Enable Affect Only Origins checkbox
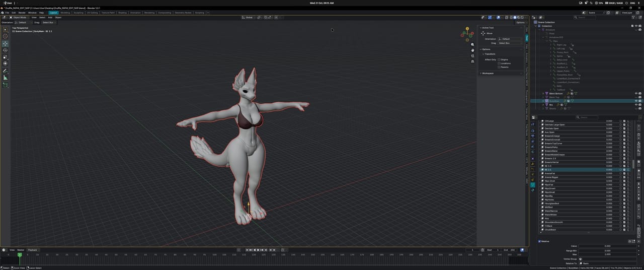The width and height of the screenshot is (644, 270). [499, 59]
